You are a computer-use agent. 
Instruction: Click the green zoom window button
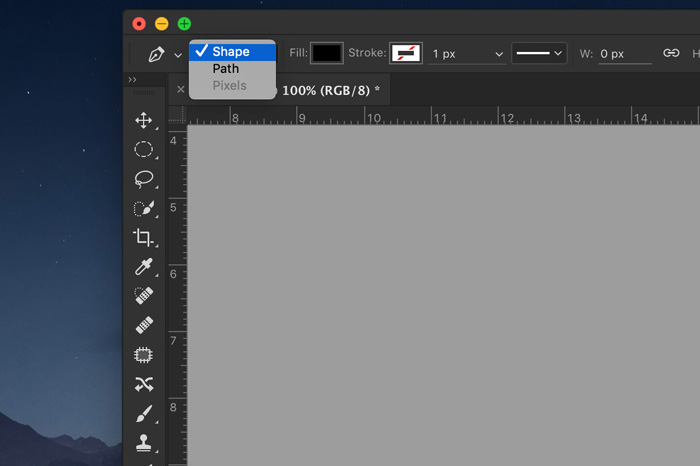pyautogui.click(x=184, y=24)
